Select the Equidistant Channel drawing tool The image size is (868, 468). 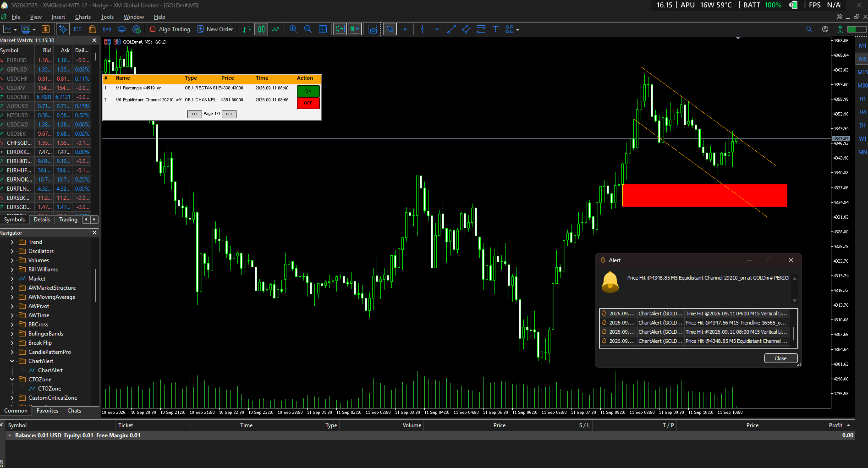point(466,29)
